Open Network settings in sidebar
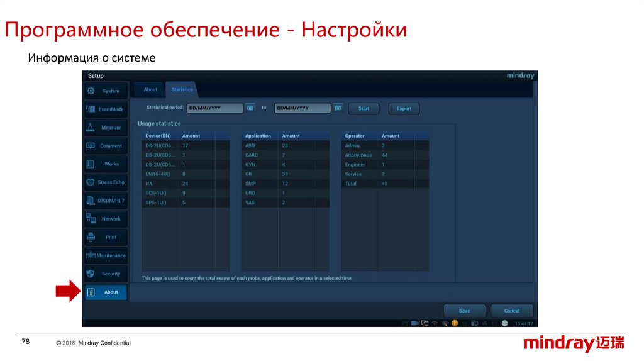Image resolution: width=644 pixels, height=361 pixels. point(106,219)
